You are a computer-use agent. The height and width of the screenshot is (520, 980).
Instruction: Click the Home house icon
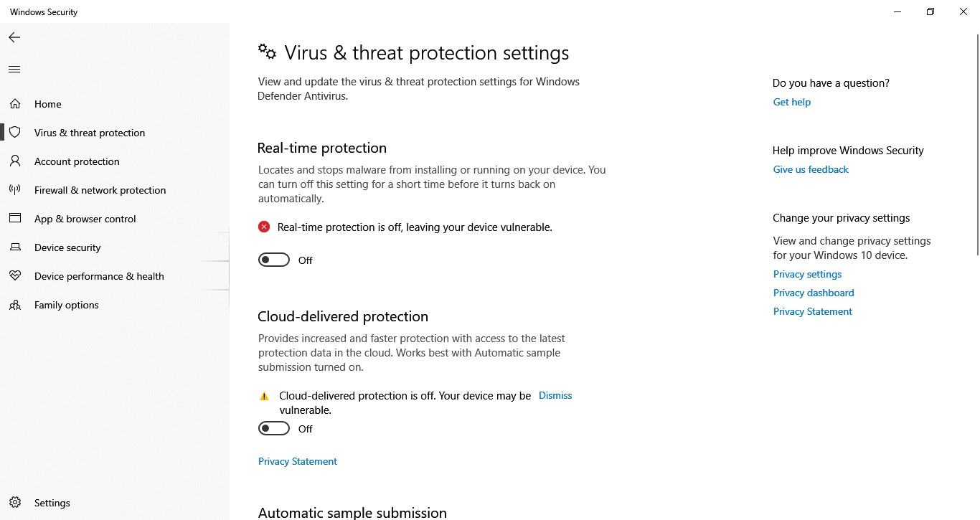pyautogui.click(x=14, y=104)
